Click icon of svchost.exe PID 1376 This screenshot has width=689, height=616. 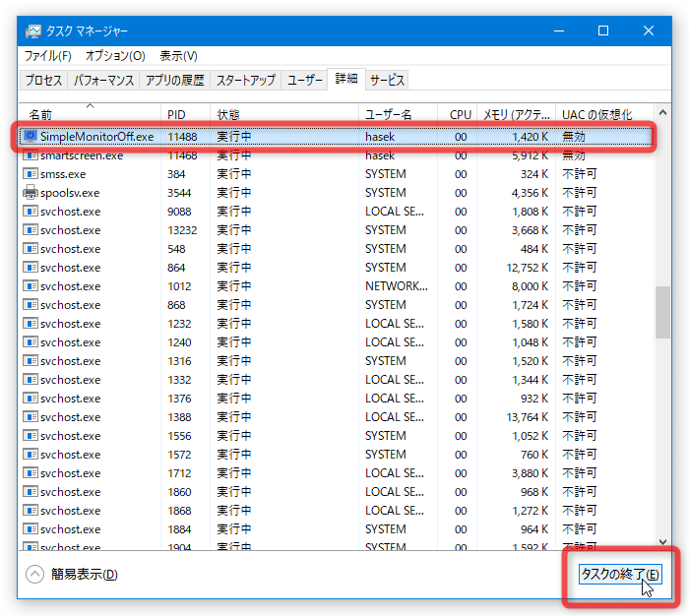coord(30,399)
